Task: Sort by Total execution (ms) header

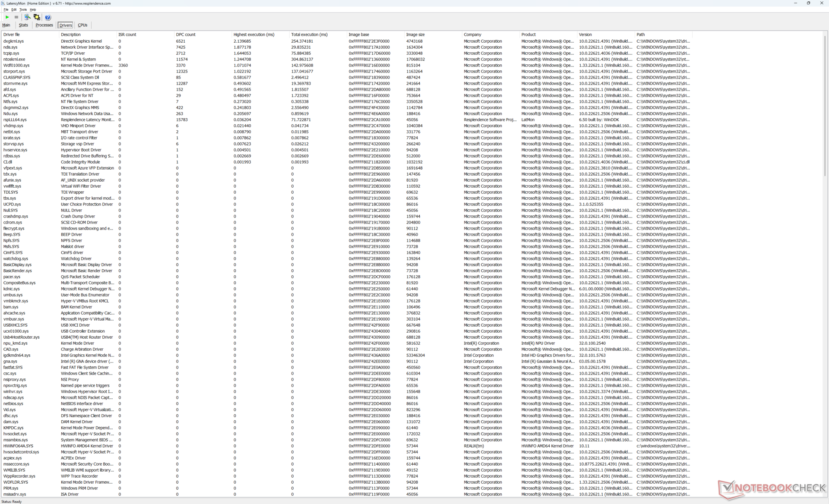Action: pyautogui.click(x=309, y=35)
